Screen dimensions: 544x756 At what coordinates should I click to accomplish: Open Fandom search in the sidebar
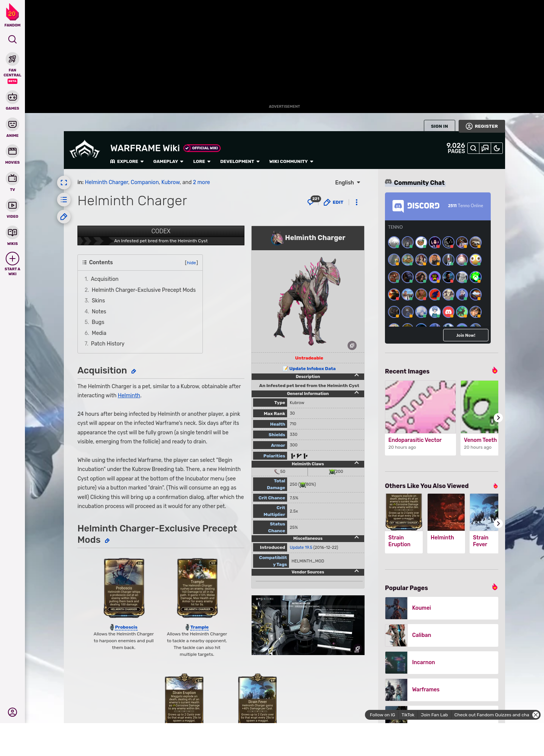pyautogui.click(x=12, y=39)
